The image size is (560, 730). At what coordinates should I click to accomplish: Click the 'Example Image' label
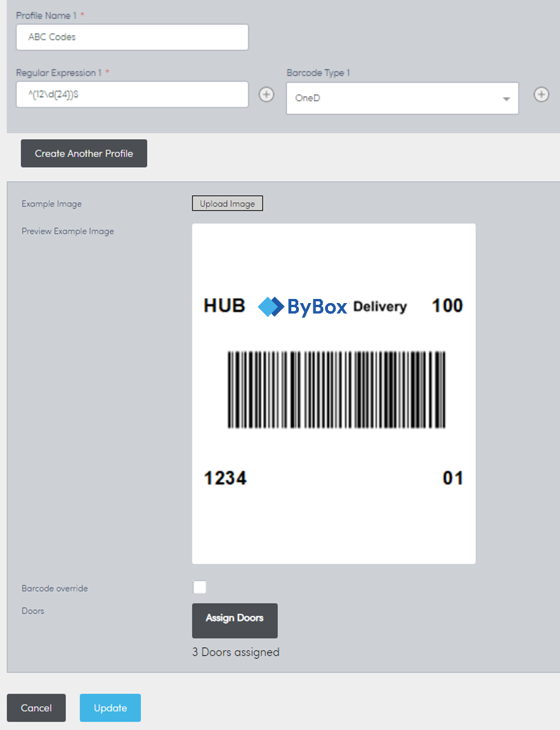click(x=52, y=204)
